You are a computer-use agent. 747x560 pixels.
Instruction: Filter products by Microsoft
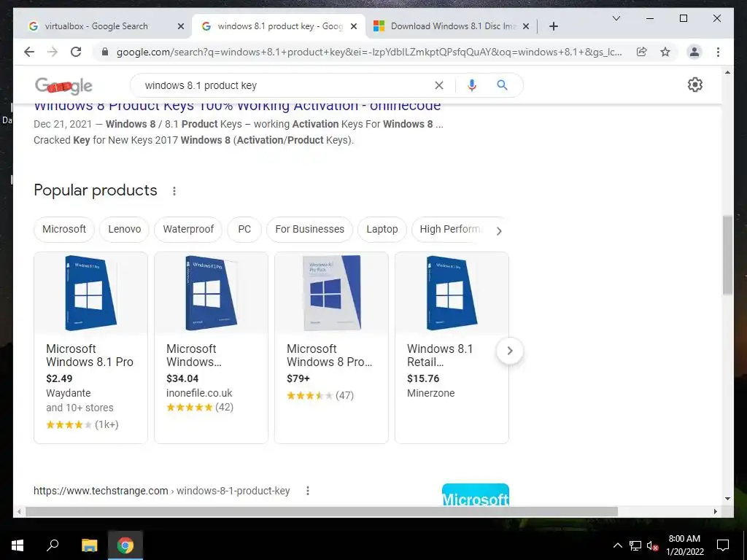point(64,229)
